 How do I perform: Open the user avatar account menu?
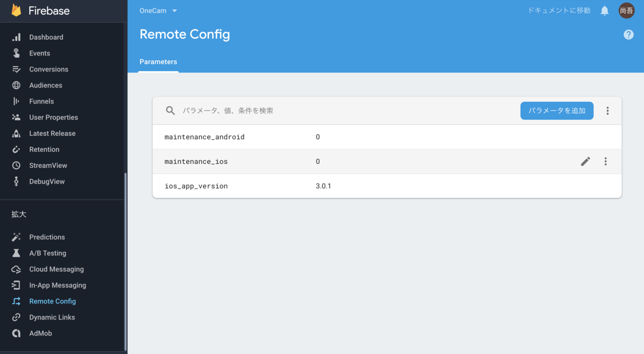(x=626, y=11)
